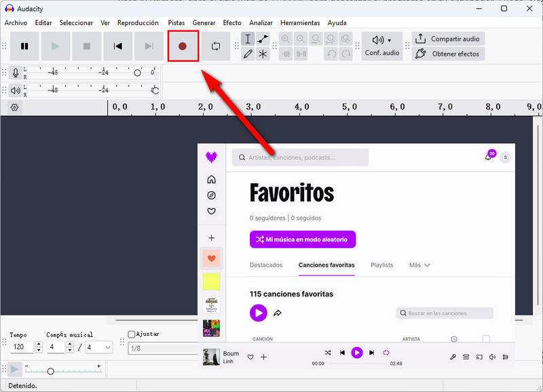Select the Draw pencil tool
Screen dimensions: 543x392
[248, 54]
